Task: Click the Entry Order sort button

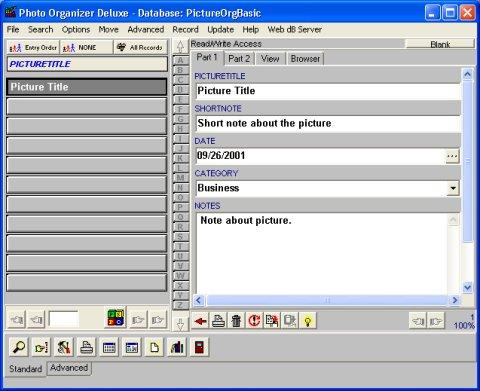Action: pyautogui.click(x=33, y=48)
